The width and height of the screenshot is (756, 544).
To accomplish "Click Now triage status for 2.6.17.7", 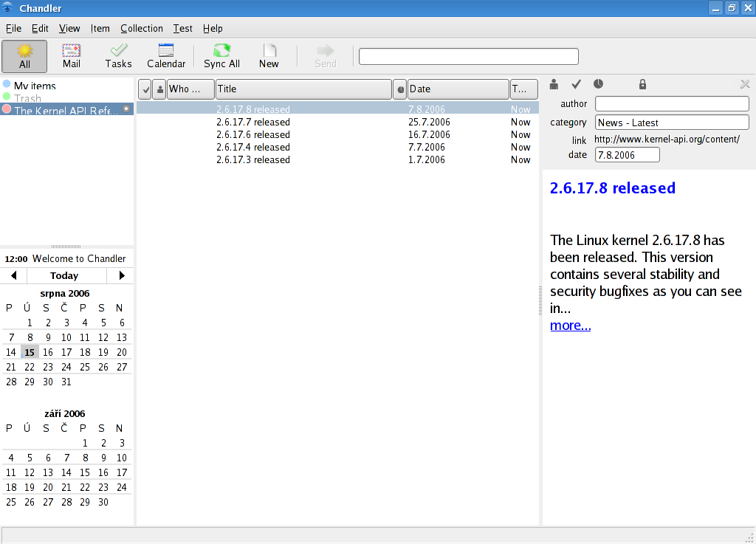I will (520, 122).
